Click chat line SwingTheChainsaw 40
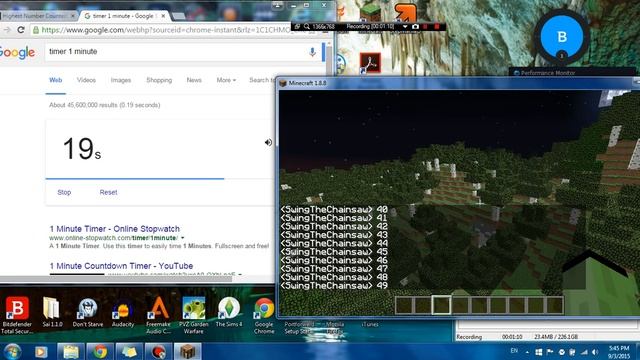Screen dimensions: 640x360 334,210
